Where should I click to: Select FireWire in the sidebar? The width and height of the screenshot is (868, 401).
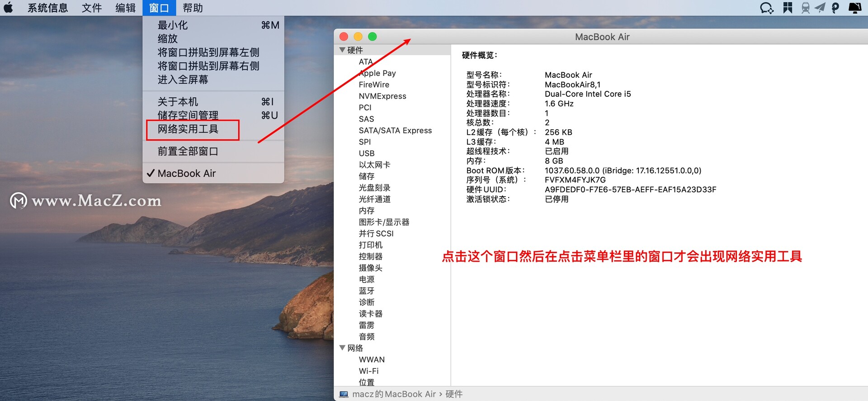[374, 85]
